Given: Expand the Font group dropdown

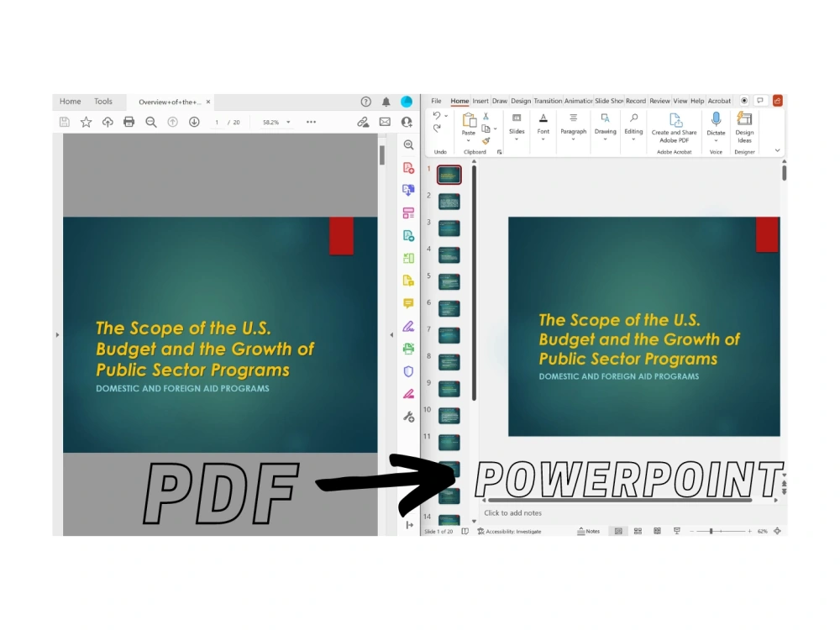Looking at the screenshot, I should tap(543, 139).
